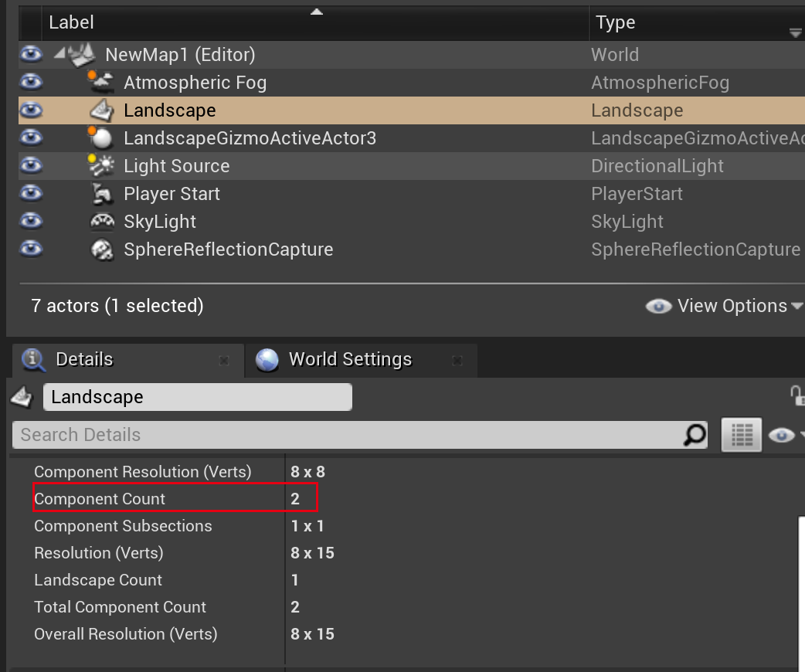Image resolution: width=805 pixels, height=672 pixels.
Task: Toggle SkyLight visibility eye
Action: [31, 221]
